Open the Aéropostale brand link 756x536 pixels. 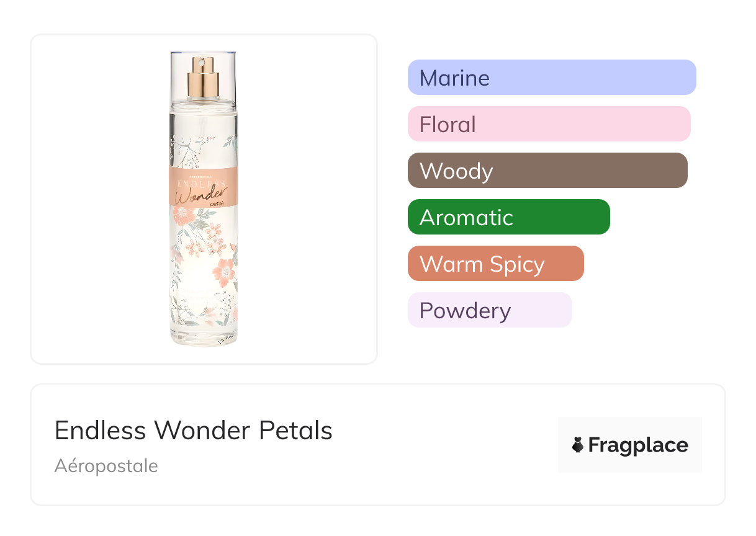(106, 466)
